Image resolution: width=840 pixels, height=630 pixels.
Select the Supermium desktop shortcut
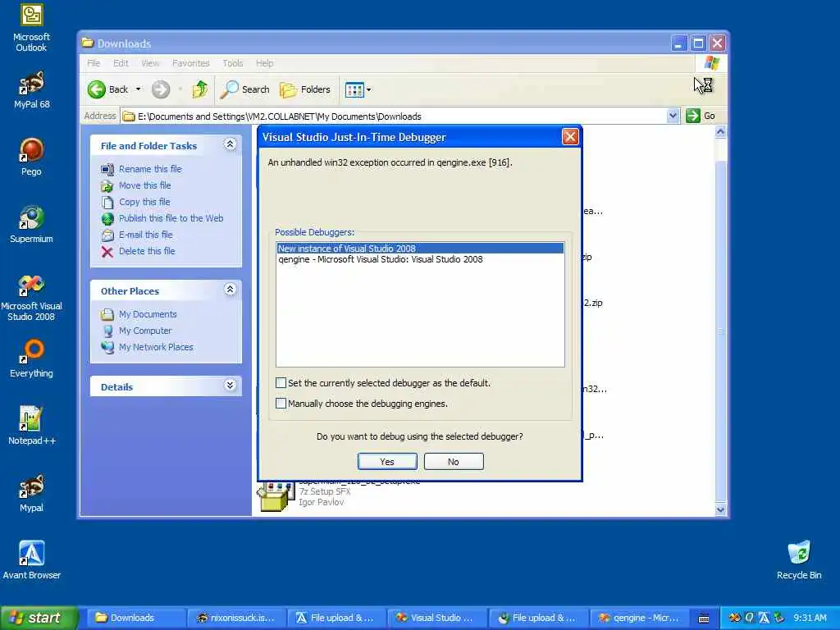click(31, 225)
